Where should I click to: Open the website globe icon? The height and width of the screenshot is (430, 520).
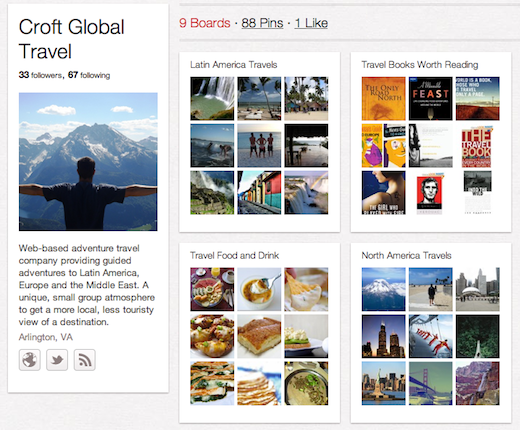(x=30, y=360)
